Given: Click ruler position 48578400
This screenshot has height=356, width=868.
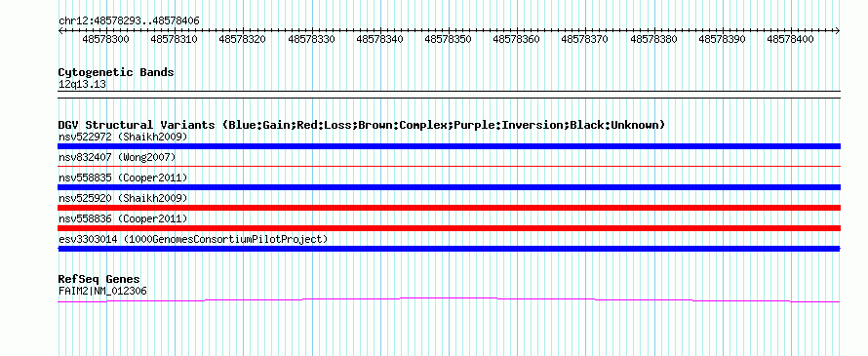Looking at the screenshot, I should pos(791,40).
